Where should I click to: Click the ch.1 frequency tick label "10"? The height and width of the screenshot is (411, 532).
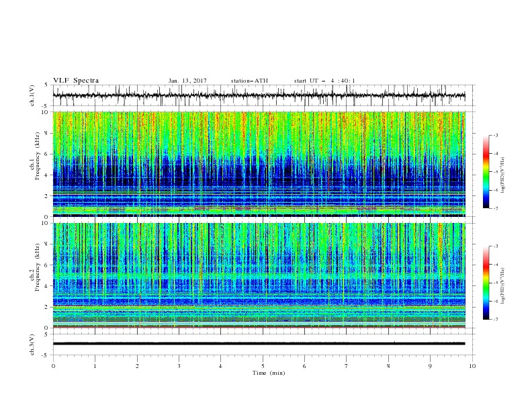pos(46,112)
